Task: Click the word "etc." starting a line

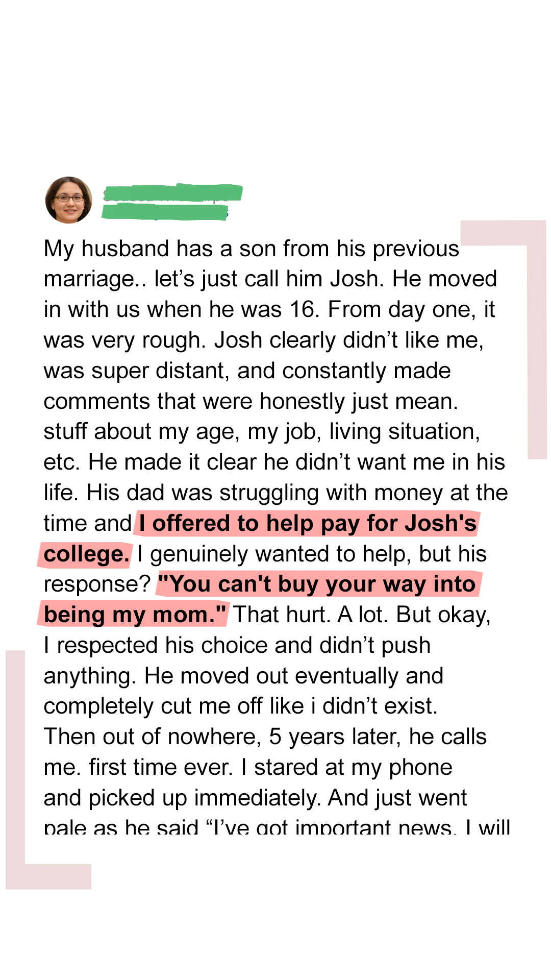Action: (x=61, y=462)
